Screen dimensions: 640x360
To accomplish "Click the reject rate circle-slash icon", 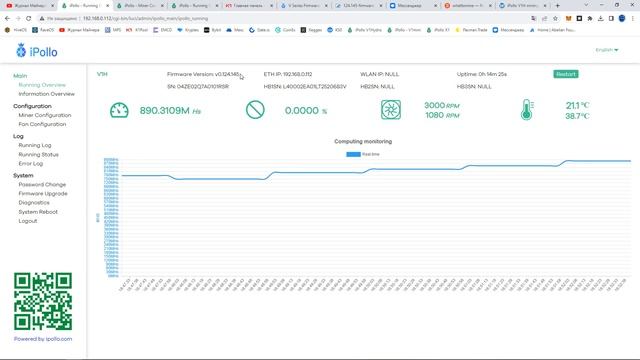I will pyautogui.click(x=255, y=110).
